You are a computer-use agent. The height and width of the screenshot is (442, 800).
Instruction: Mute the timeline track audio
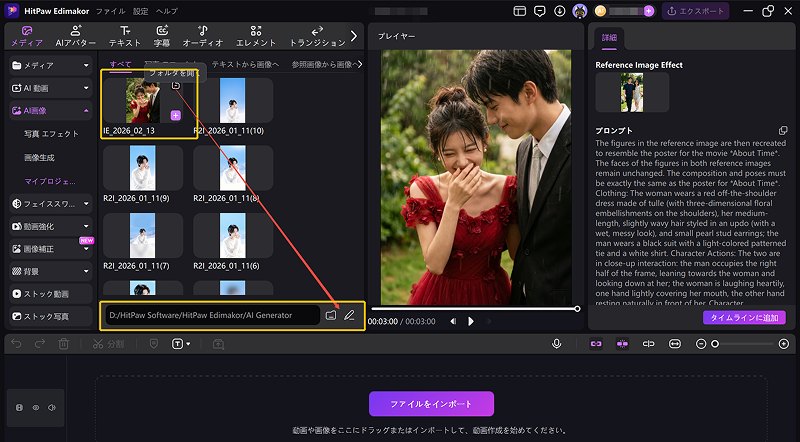[x=52, y=408]
